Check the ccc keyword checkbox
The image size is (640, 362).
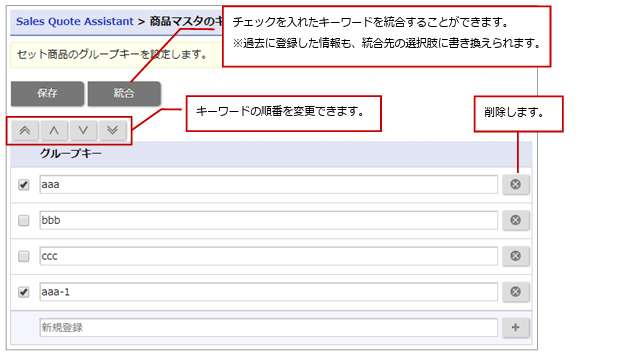(x=24, y=256)
